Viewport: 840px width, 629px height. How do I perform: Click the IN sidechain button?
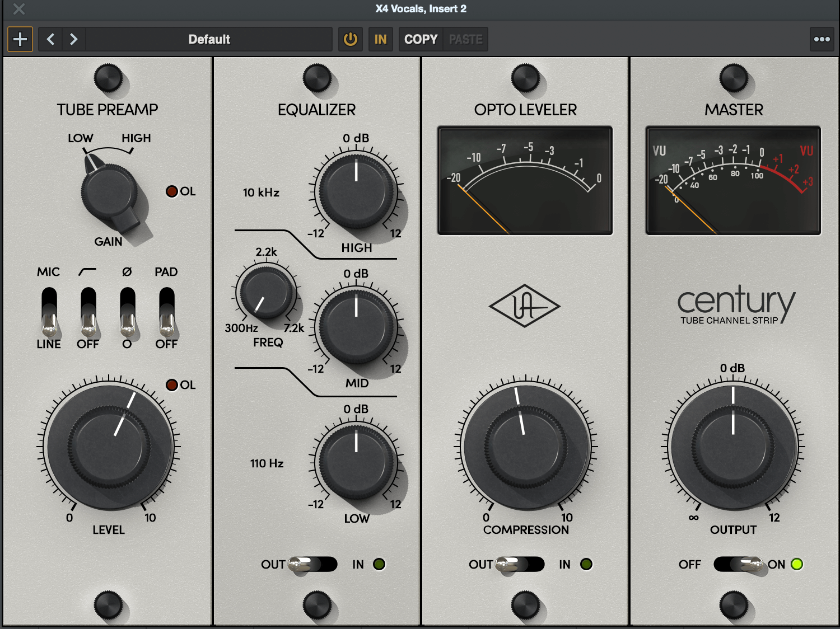point(381,39)
